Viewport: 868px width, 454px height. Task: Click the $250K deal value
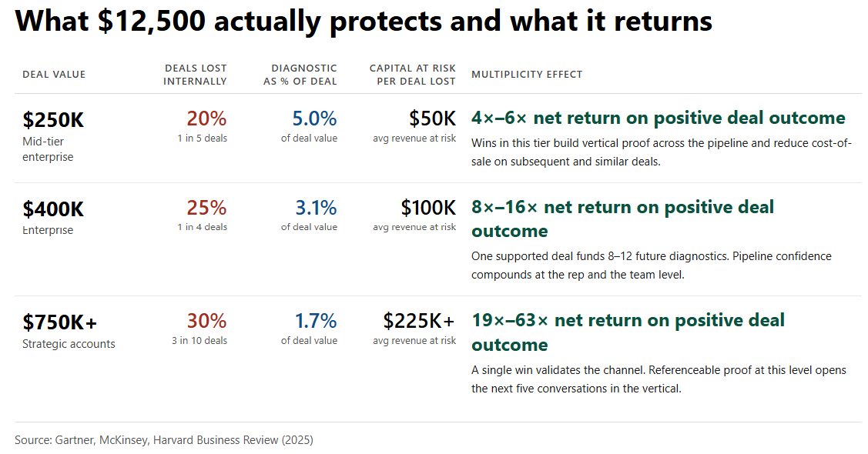coord(53,120)
